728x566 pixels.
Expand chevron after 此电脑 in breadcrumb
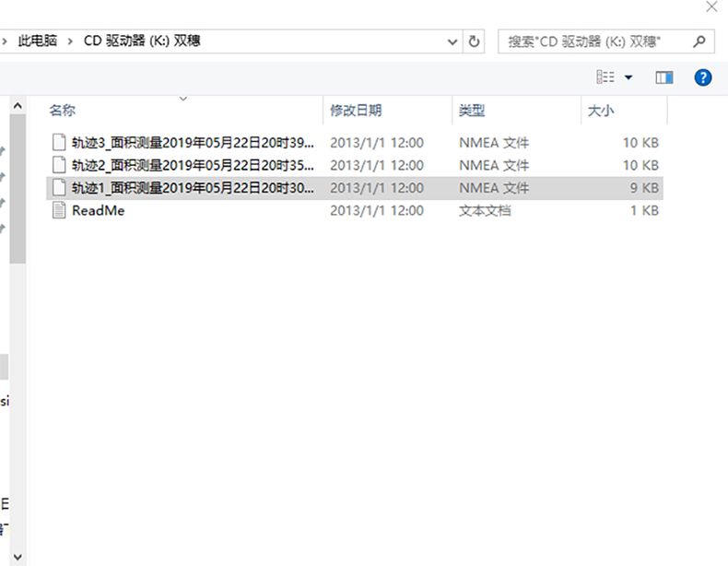coord(71,41)
